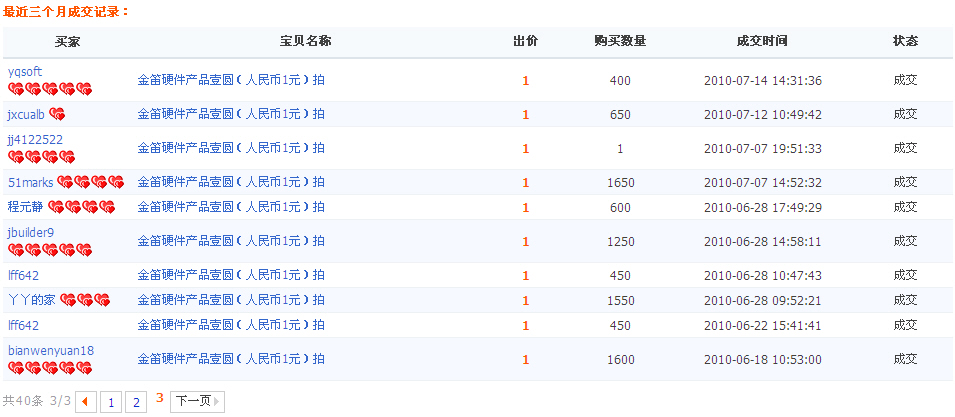Screen dimensions: 955x417
Task: Open buyer 丫丫的家 profile
Action: (x=32, y=300)
